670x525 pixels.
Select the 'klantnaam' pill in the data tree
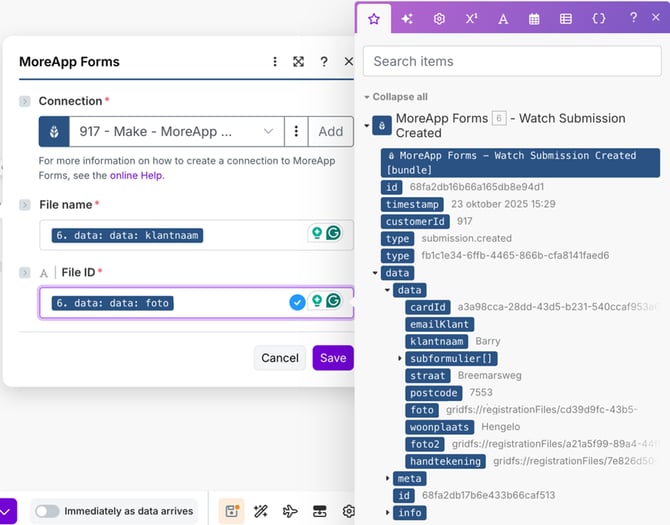point(436,341)
